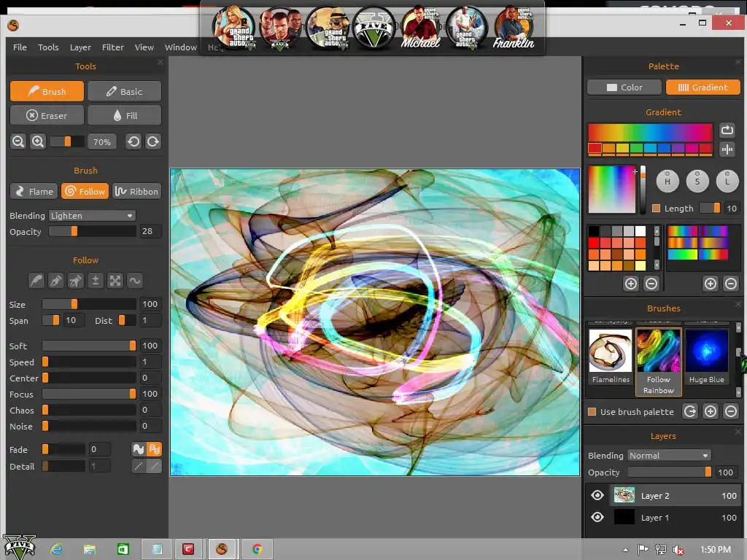
Task: Toggle the smooth wave fade mode button
Action: (138, 449)
